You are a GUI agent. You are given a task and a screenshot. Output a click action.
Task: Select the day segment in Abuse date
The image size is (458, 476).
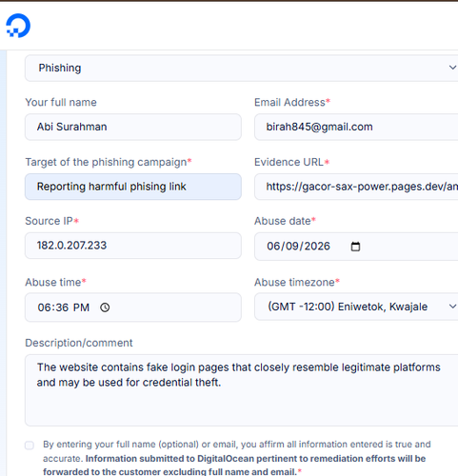click(289, 247)
